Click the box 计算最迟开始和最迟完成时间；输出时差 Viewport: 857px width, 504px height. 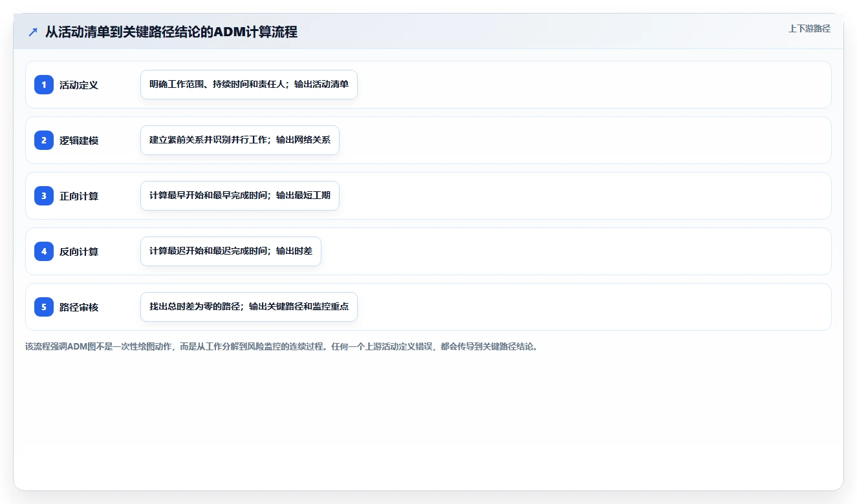(x=231, y=251)
